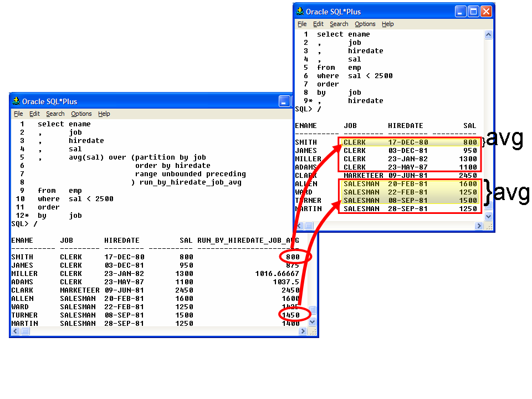This screenshot has height=399, width=532.
Task: Click the Oracle SQL*Plus icon in front window title bar
Action: [x=16, y=101]
